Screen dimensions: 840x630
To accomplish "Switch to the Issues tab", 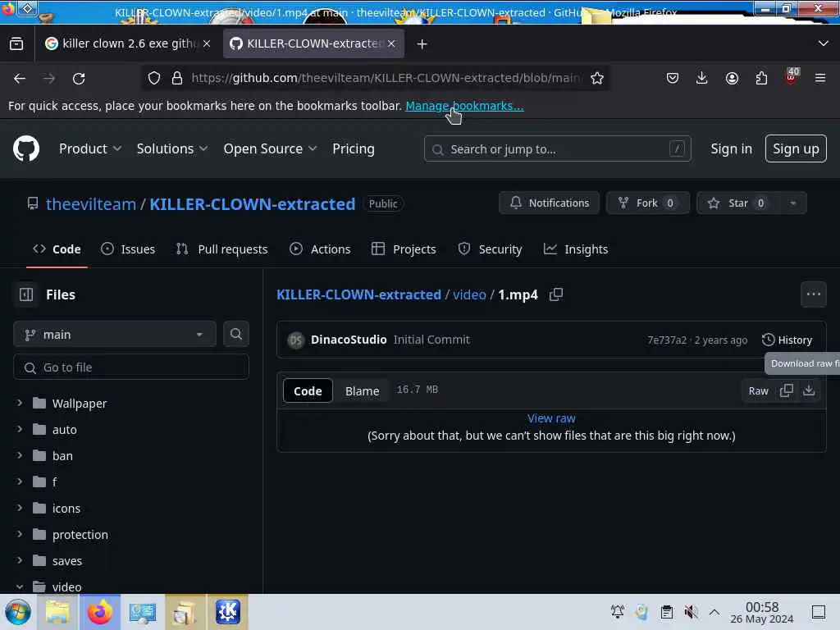I will click(128, 249).
